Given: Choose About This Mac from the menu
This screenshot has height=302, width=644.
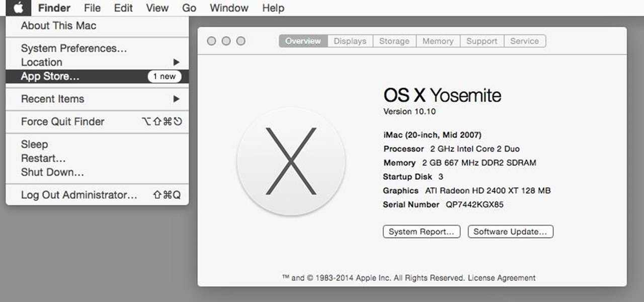Looking at the screenshot, I should (x=97, y=26).
